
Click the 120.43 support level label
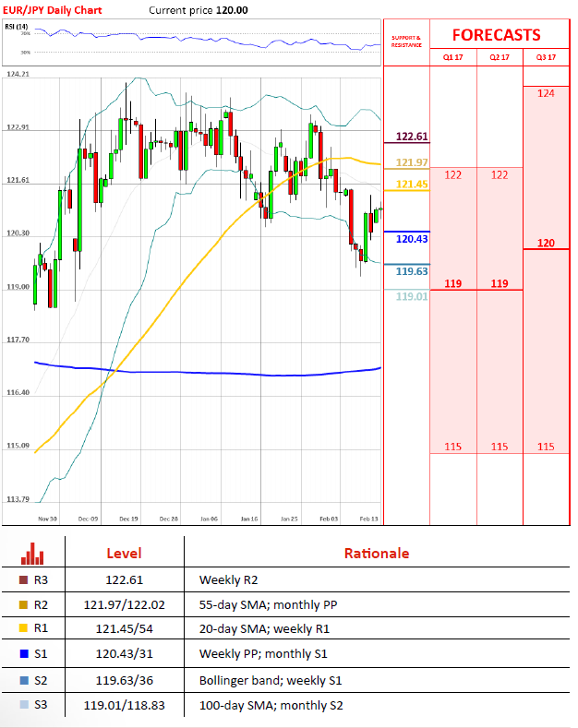coord(412,239)
